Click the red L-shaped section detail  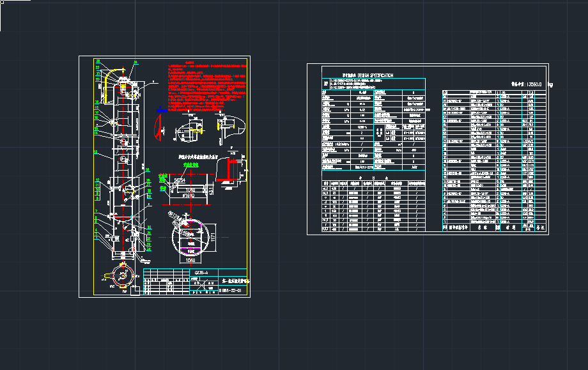click(x=231, y=173)
